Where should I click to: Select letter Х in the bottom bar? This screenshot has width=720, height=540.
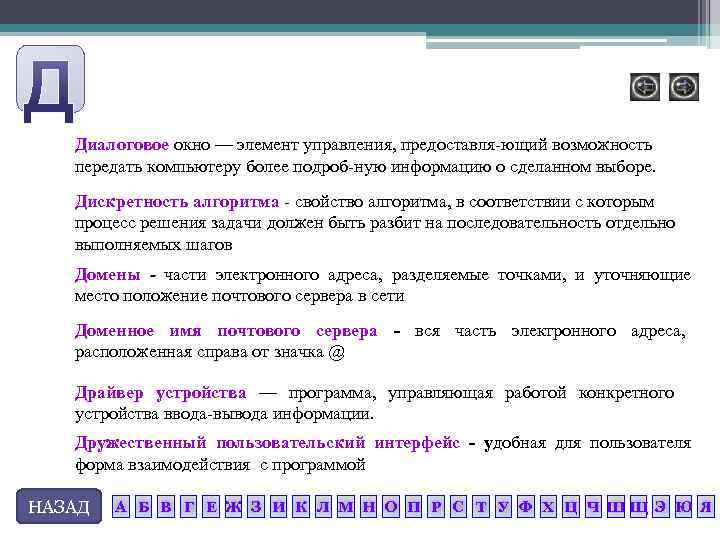pos(548,507)
